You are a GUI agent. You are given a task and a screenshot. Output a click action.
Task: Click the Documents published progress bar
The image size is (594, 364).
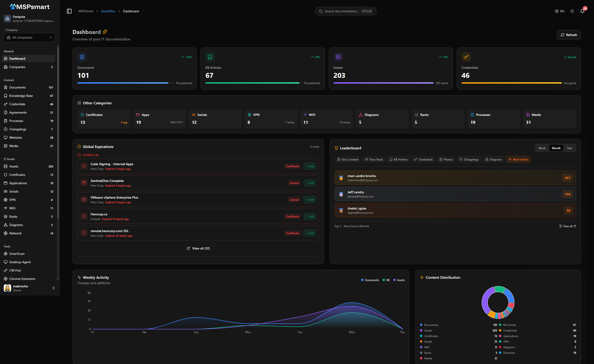[x=123, y=83]
